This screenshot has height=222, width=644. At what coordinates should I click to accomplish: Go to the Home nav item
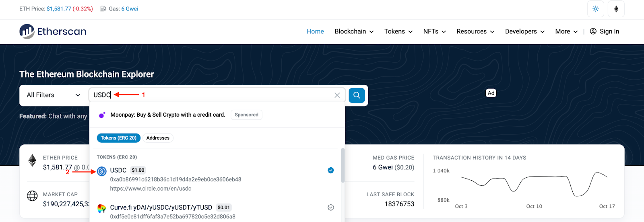315,31
